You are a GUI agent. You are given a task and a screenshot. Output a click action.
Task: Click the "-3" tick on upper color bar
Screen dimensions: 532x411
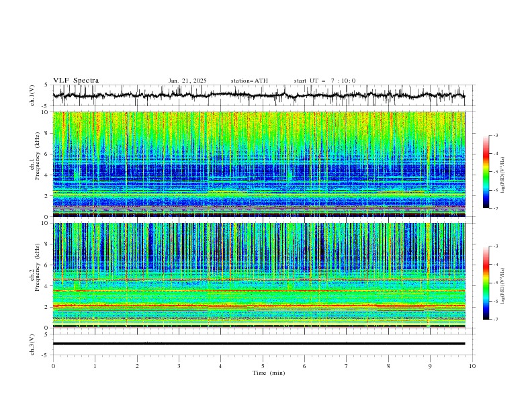pyautogui.click(x=496, y=135)
